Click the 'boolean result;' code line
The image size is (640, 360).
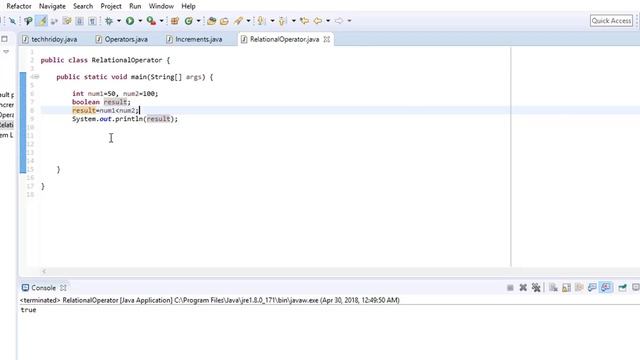click(x=101, y=102)
